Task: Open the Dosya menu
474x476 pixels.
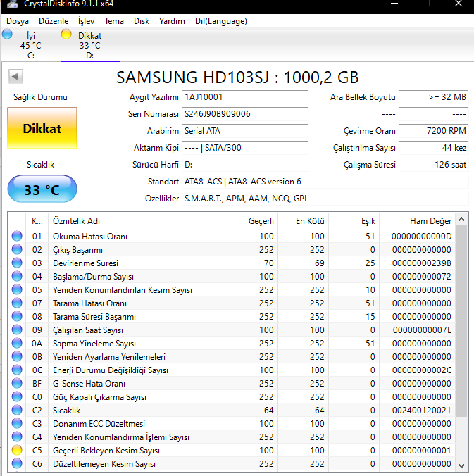Action: click(18, 21)
